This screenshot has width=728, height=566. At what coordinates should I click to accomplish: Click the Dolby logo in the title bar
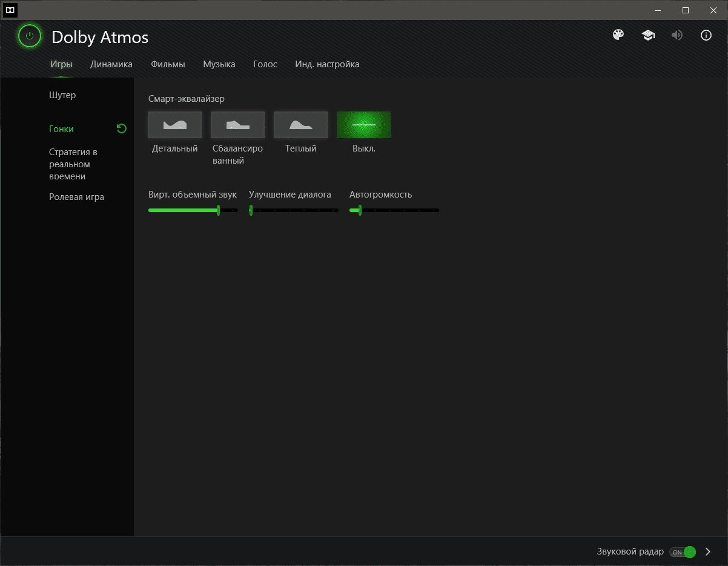[10, 10]
